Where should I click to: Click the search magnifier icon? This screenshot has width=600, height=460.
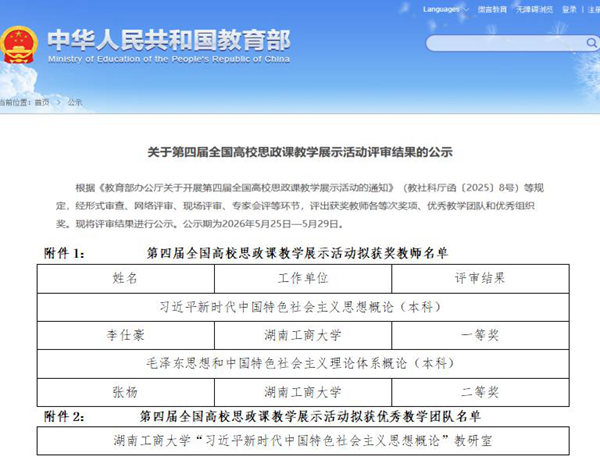(x=592, y=43)
